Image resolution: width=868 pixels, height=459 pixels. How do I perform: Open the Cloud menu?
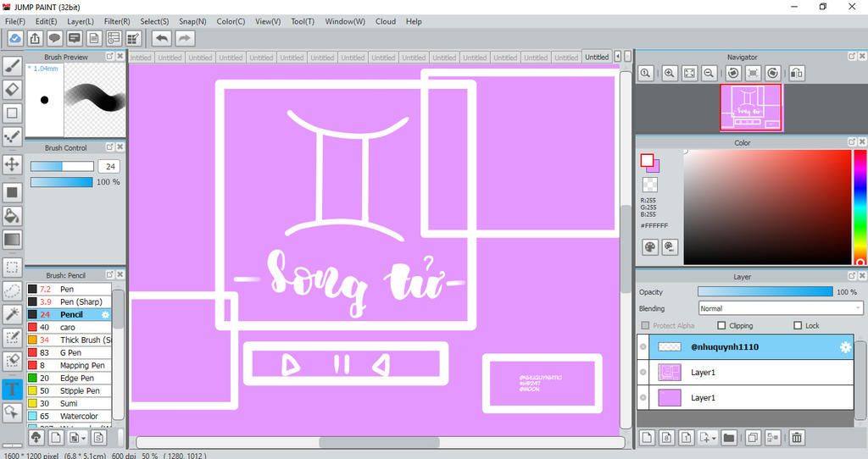[386, 21]
